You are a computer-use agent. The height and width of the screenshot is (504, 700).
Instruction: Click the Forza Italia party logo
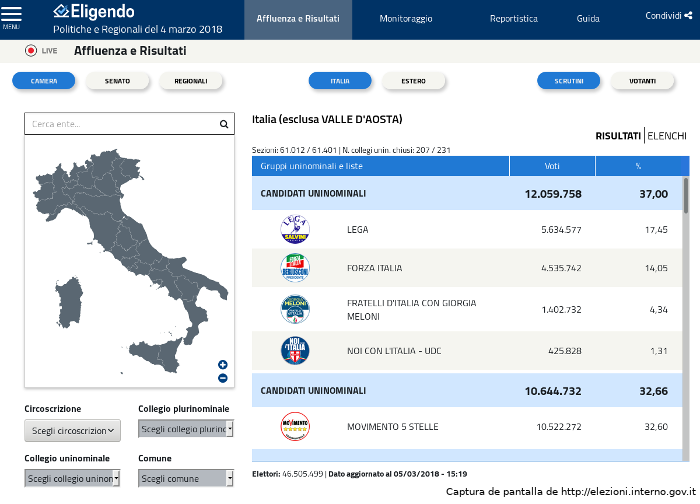click(x=295, y=267)
